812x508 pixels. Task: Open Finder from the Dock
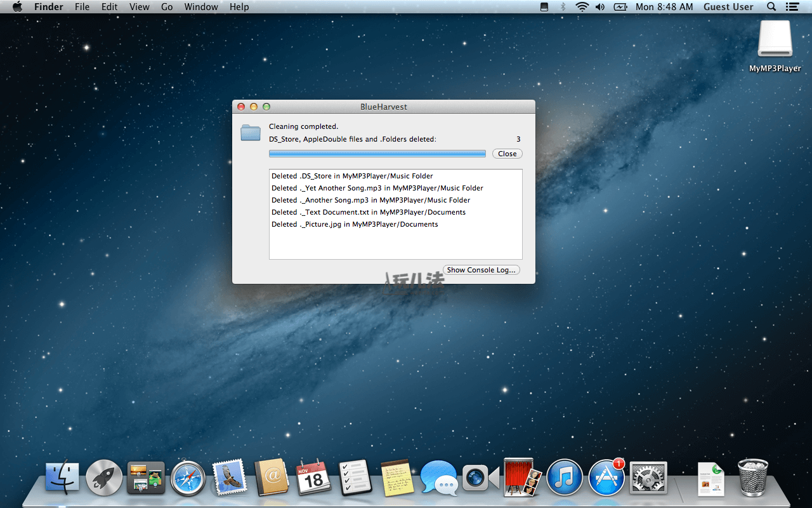pyautogui.click(x=62, y=478)
